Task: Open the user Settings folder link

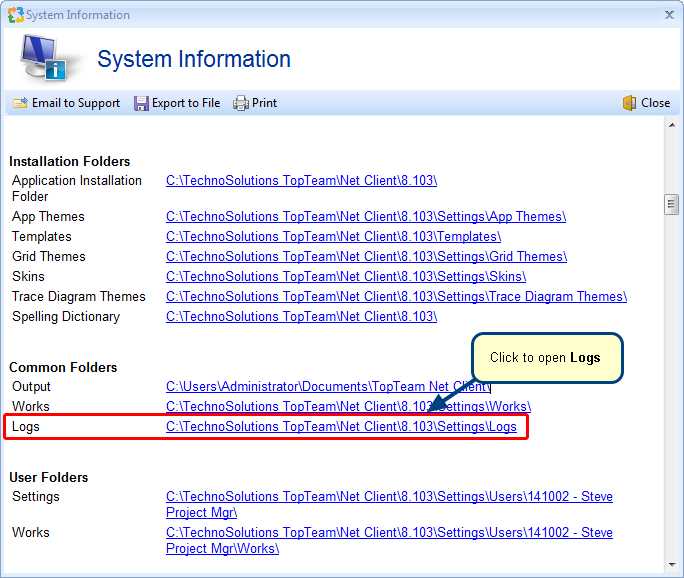Action: coord(389,497)
